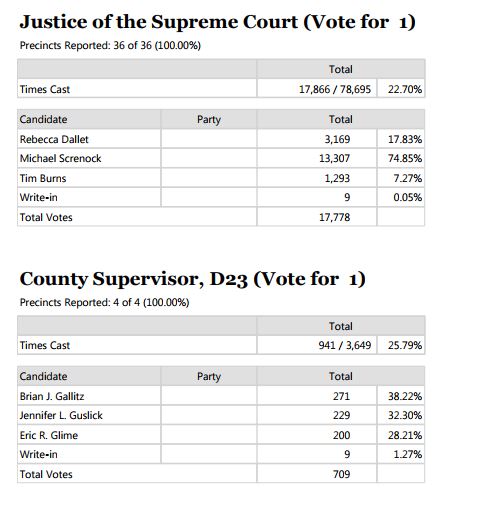Click the Precincts Reported: 36 of 36 text

(x=110, y=45)
